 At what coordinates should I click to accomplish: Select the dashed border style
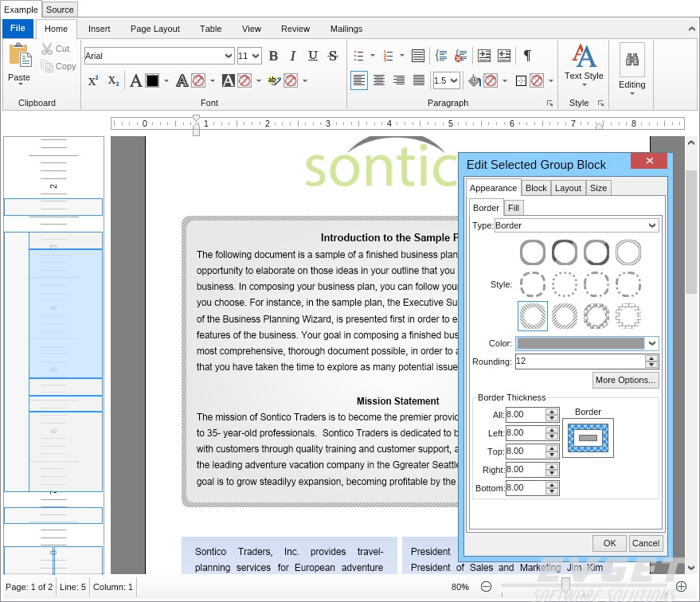tap(533, 284)
